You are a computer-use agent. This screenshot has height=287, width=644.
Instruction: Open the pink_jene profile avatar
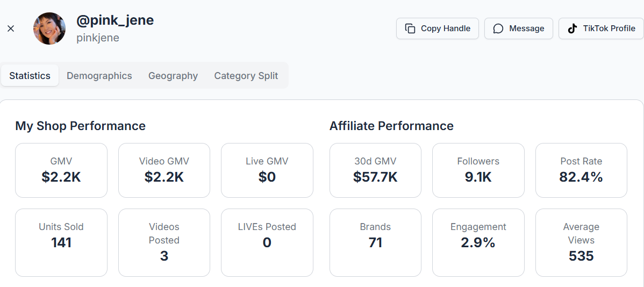pos(49,28)
